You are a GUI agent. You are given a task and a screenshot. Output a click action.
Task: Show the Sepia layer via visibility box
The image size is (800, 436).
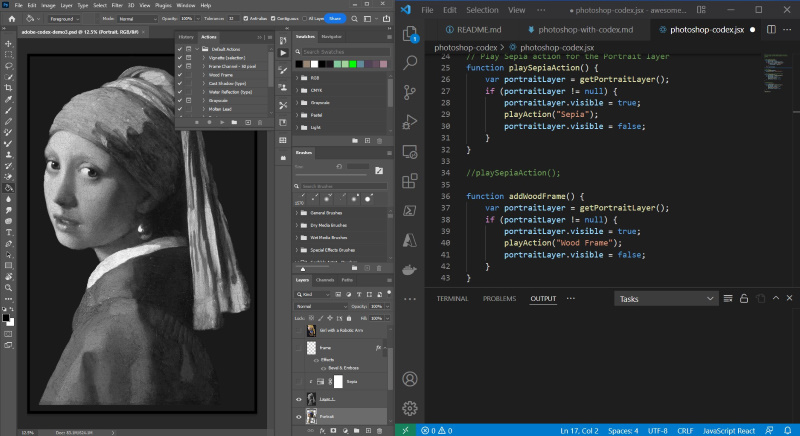tap(298, 381)
